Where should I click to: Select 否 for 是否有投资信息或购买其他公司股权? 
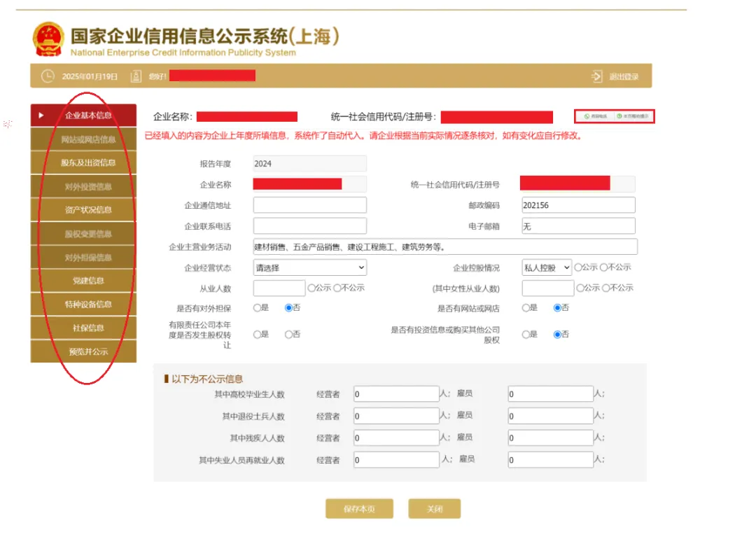557,334
